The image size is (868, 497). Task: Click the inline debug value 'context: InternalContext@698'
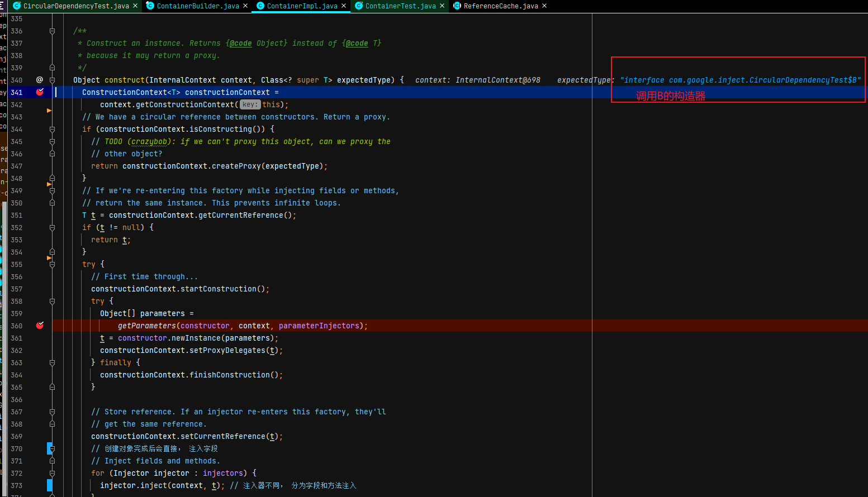click(478, 80)
